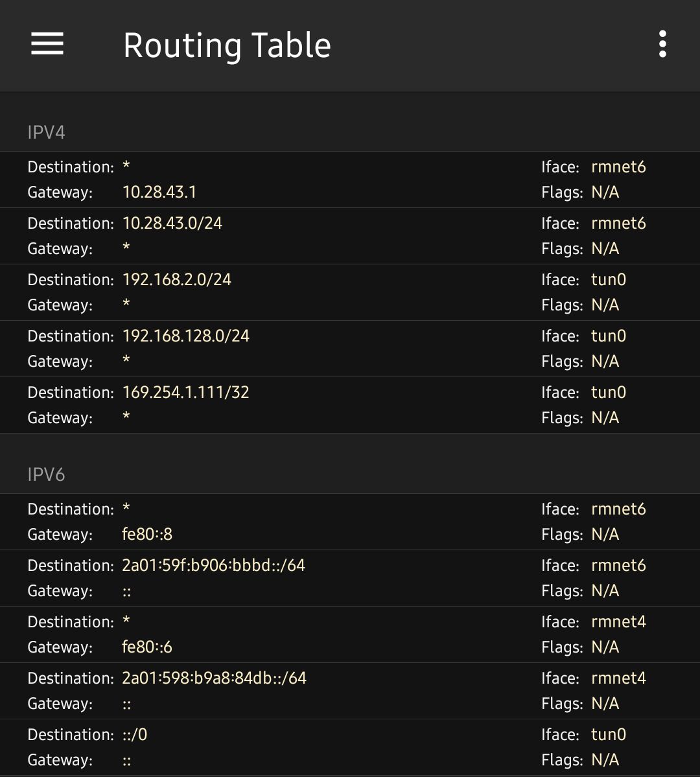The width and height of the screenshot is (700, 777).
Task: Tap tun0 interface on the 192.168.2.0/24 row
Action: (609, 280)
